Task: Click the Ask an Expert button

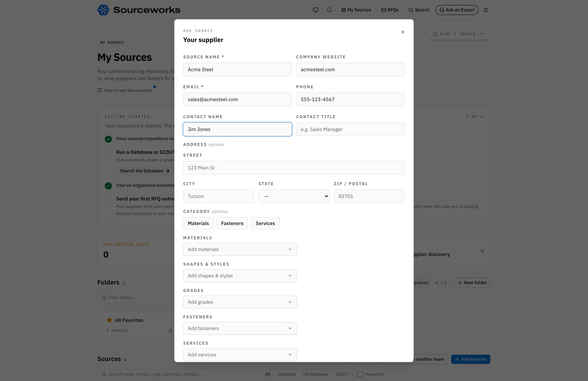Action: tap(457, 10)
